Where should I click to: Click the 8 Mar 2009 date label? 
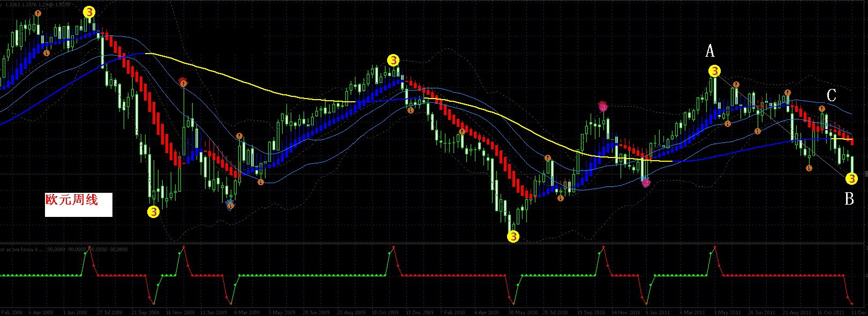pos(247,312)
